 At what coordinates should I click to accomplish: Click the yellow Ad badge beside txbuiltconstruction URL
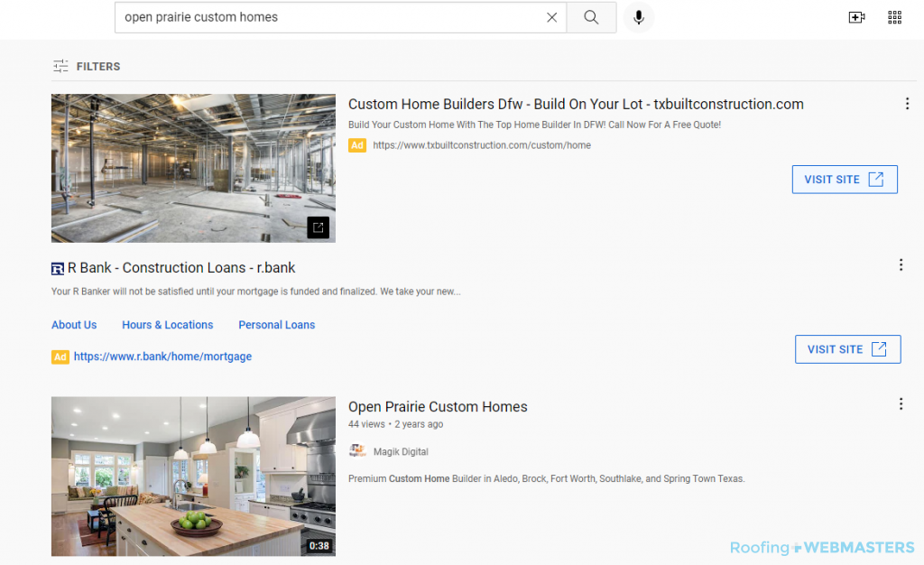pyautogui.click(x=357, y=145)
